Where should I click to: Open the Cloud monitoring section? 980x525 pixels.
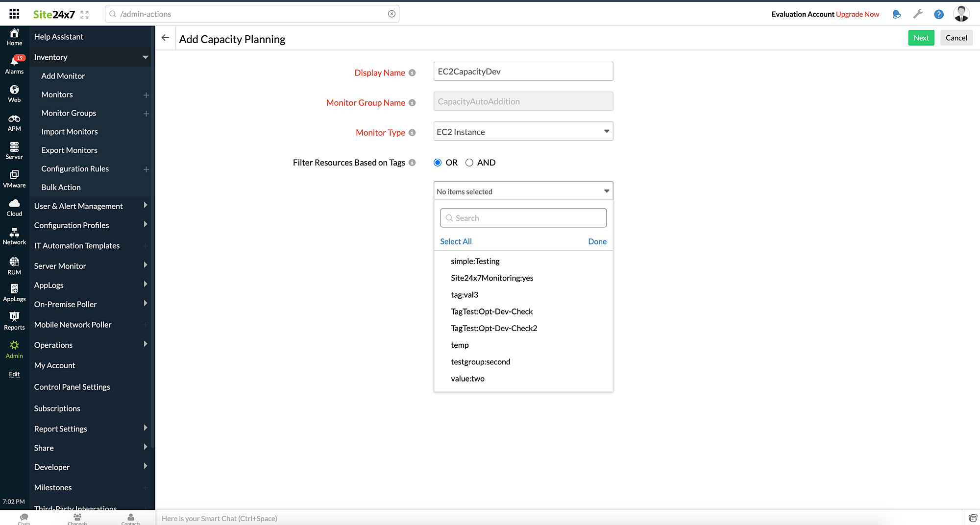14,207
